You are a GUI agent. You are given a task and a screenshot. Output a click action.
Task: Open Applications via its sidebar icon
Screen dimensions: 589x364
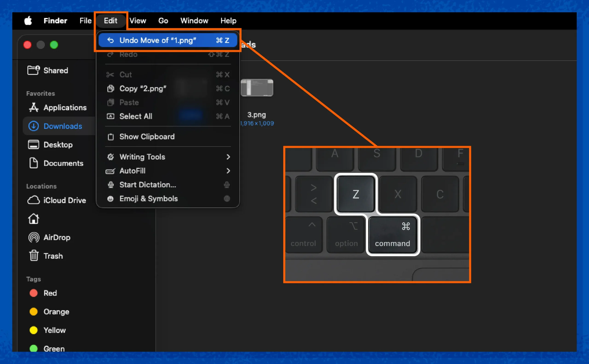(34, 108)
